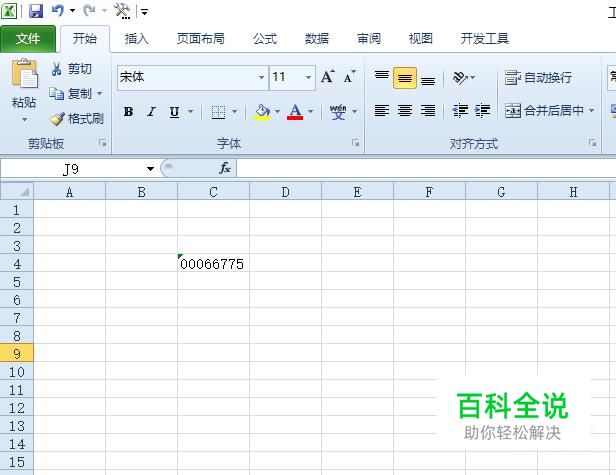The height and width of the screenshot is (475, 616).
Task: Select the Format Painter (格式刷) brush
Action: tap(77, 118)
